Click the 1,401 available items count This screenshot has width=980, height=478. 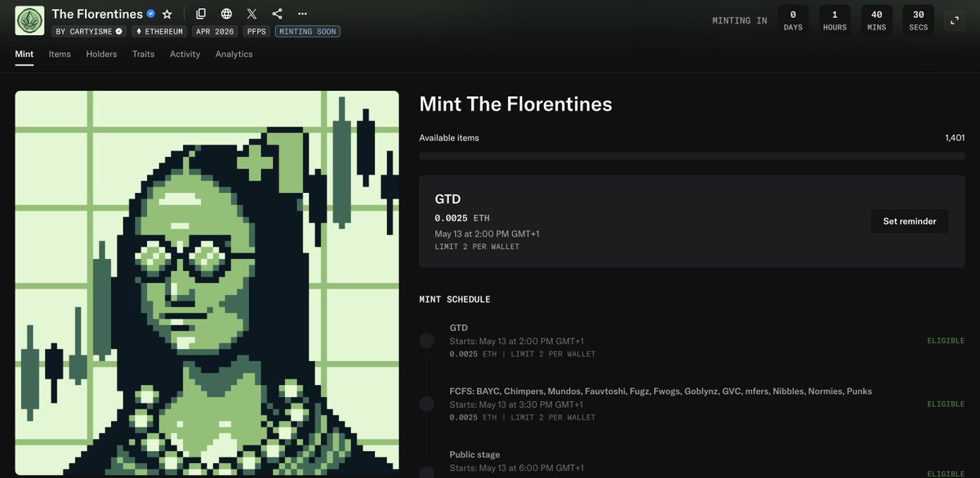(x=955, y=138)
